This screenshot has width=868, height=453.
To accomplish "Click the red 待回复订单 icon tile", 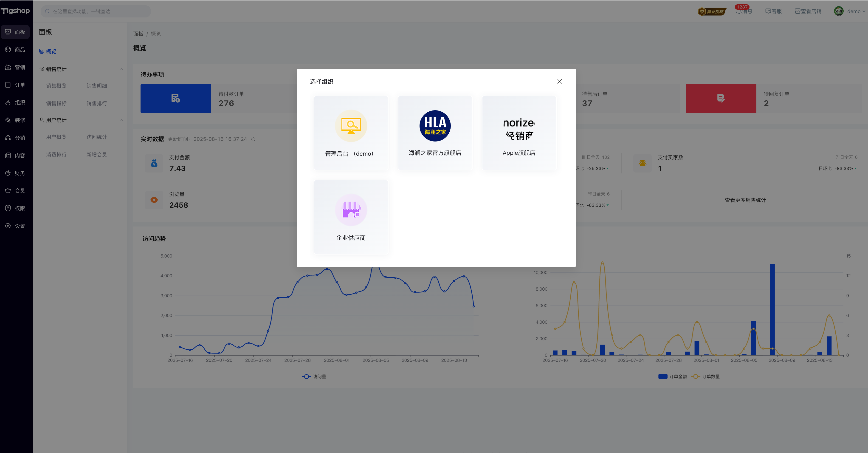I will (721, 98).
